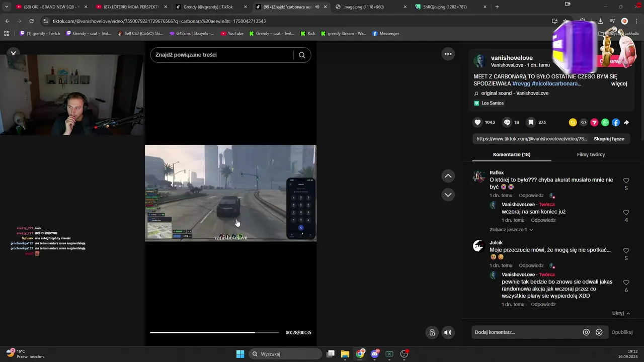
Task: Open the #revgg hashtag
Action: coord(521,83)
